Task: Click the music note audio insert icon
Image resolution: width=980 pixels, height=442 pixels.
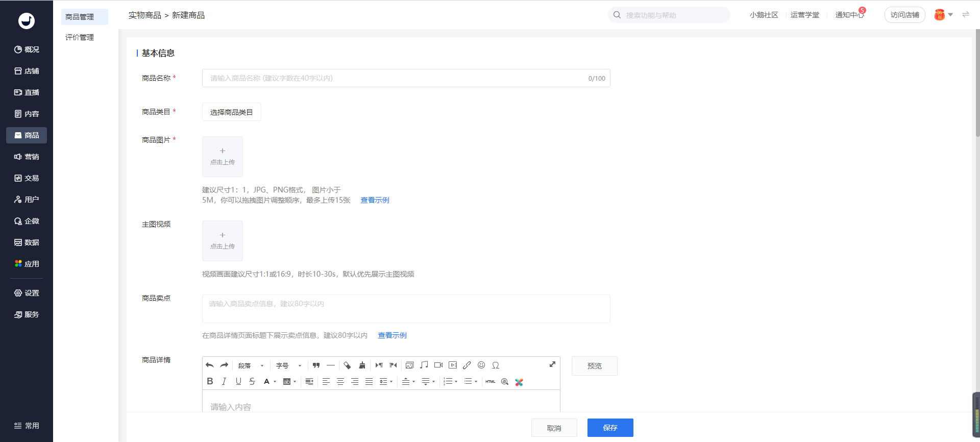Action: pos(424,365)
